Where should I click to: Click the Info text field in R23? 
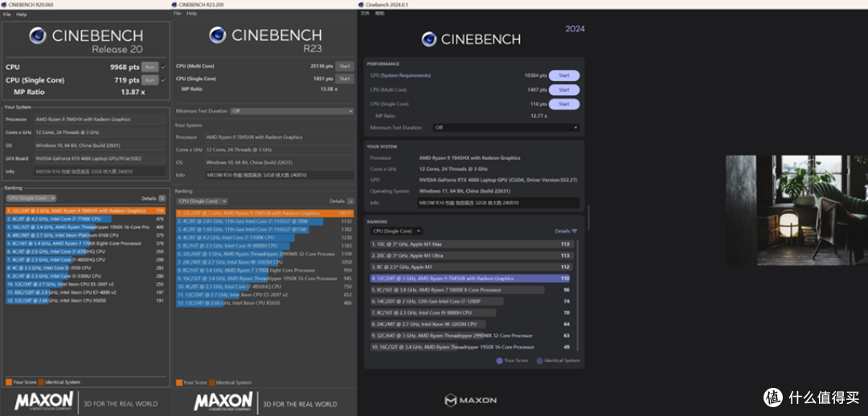point(280,175)
